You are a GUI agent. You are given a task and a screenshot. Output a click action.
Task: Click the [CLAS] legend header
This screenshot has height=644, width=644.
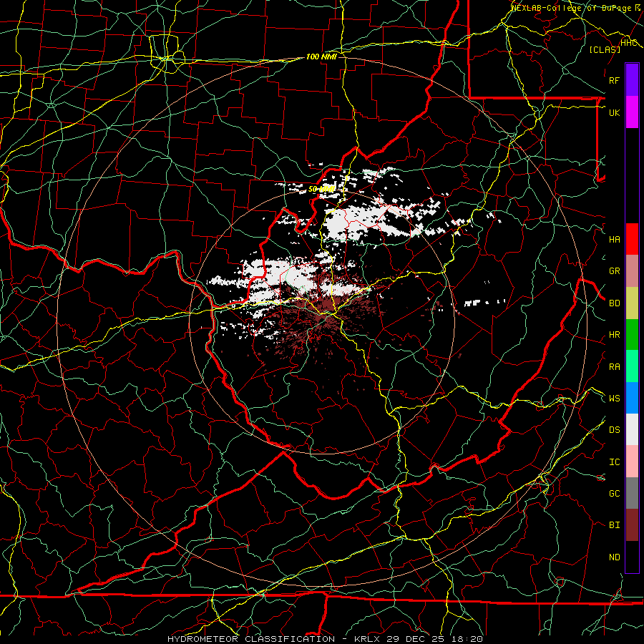[x=605, y=49]
